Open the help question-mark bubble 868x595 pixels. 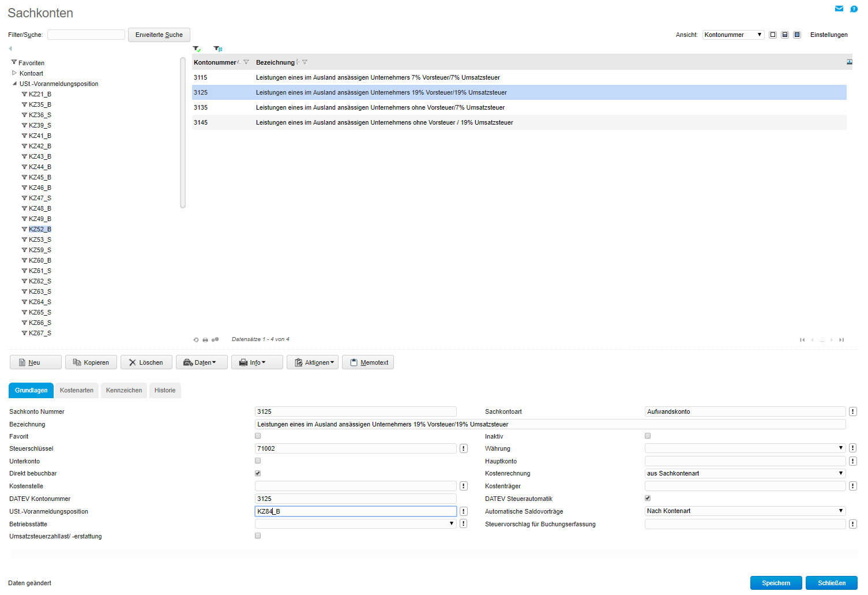(854, 9)
